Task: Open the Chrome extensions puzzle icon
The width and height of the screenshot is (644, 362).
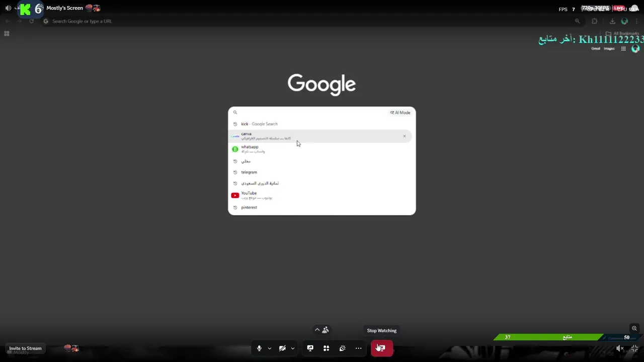Action: (595, 21)
